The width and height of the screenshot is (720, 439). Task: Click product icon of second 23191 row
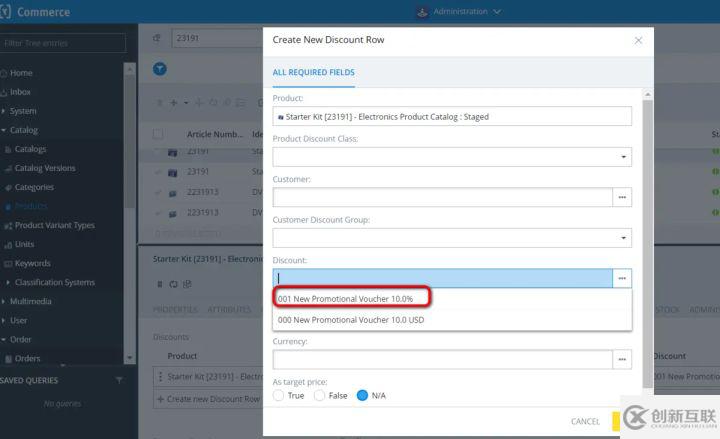coord(173,173)
